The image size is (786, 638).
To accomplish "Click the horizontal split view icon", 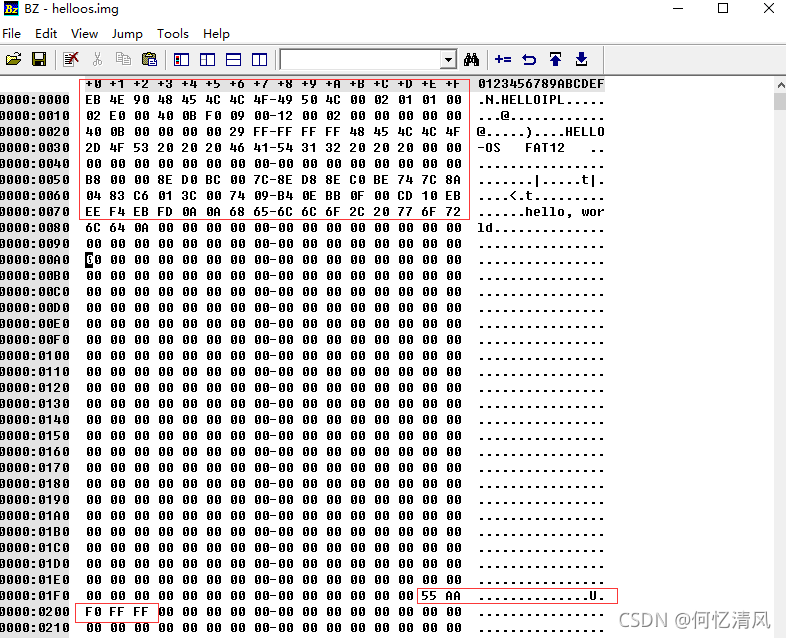I will pyautogui.click(x=234, y=60).
